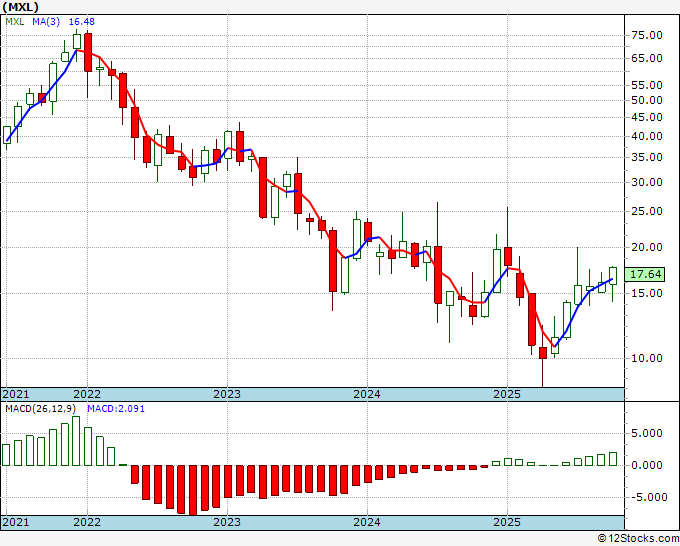This screenshot has width=680, height=546.
Task: Click the 5.000 MACD axis label
Action: 647,433
